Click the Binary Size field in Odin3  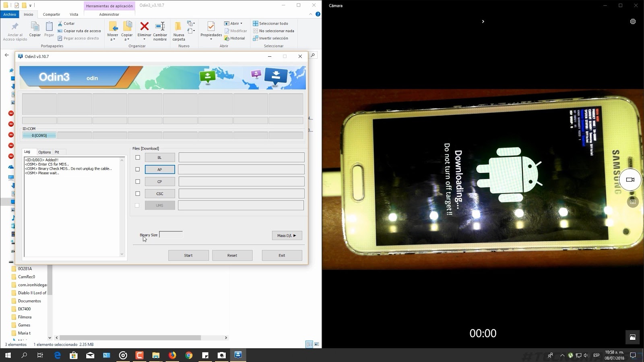point(171,234)
